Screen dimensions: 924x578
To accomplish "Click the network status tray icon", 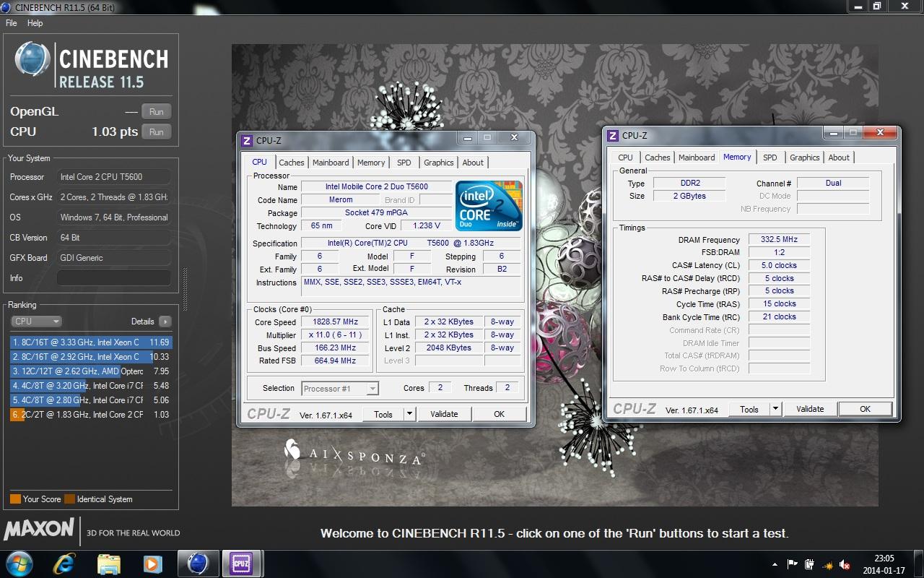I will pos(827,564).
